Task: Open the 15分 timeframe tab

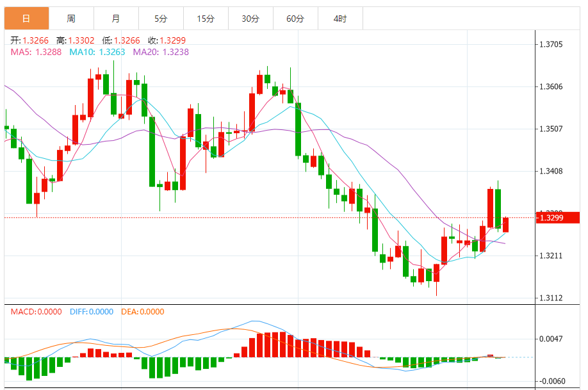Action: point(206,19)
